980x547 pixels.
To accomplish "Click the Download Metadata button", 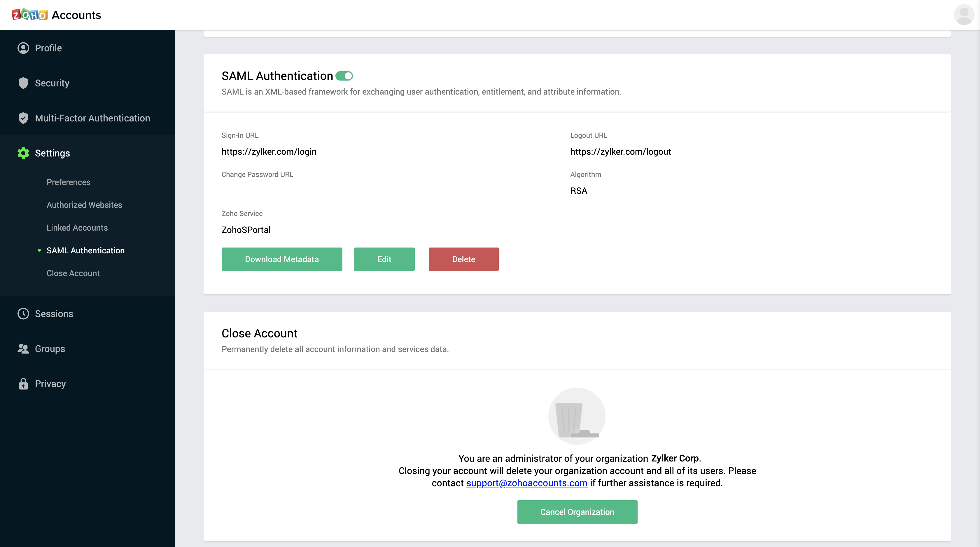I will [282, 259].
